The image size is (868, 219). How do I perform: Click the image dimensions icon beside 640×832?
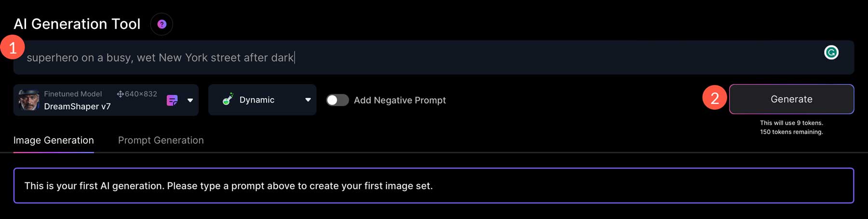point(120,94)
